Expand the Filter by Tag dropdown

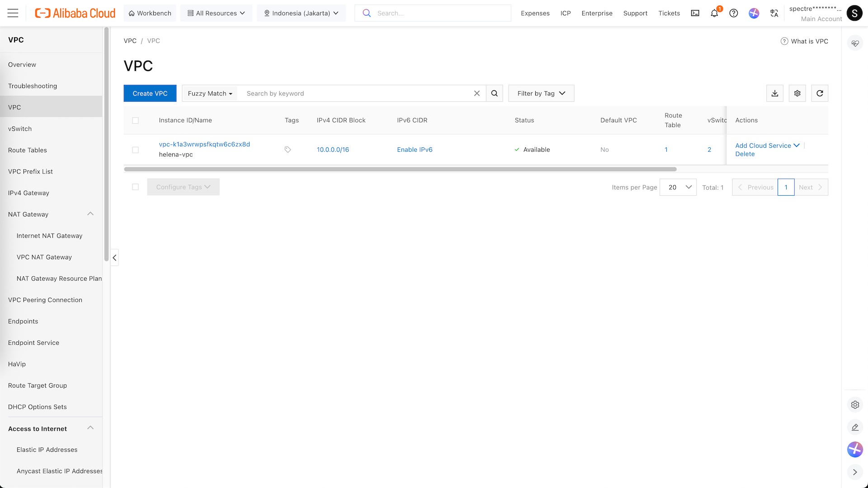click(x=541, y=93)
